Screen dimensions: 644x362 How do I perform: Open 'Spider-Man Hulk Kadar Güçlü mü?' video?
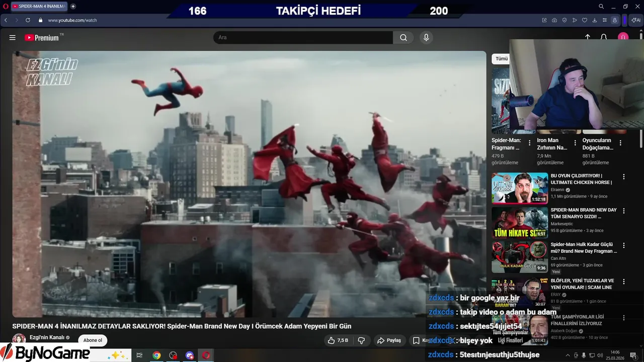click(584, 247)
